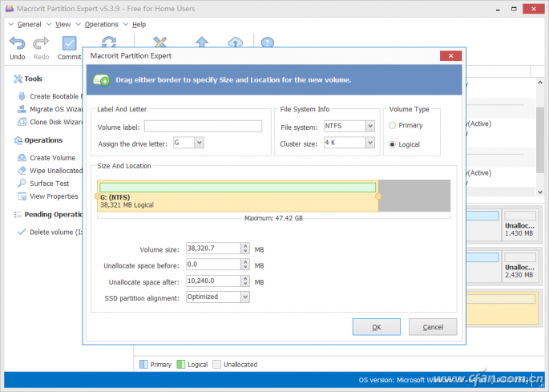The width and height of the screenshot is (549, 392).
Task: Open Clone Disk Wizard
Action: (x=50, y=122)
